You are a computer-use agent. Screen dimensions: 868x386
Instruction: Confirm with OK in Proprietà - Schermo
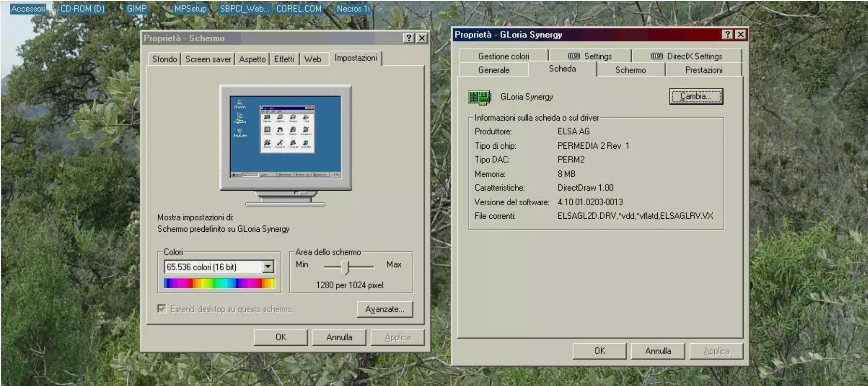281,337
